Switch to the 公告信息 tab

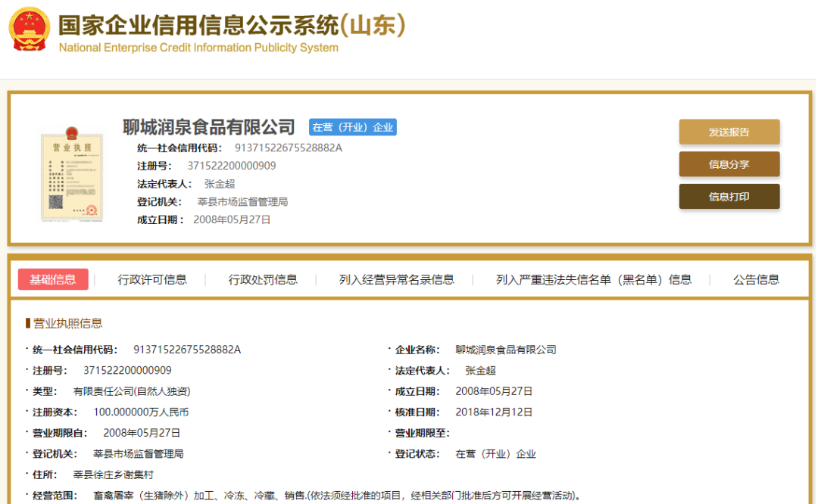(x=756, y=280)
